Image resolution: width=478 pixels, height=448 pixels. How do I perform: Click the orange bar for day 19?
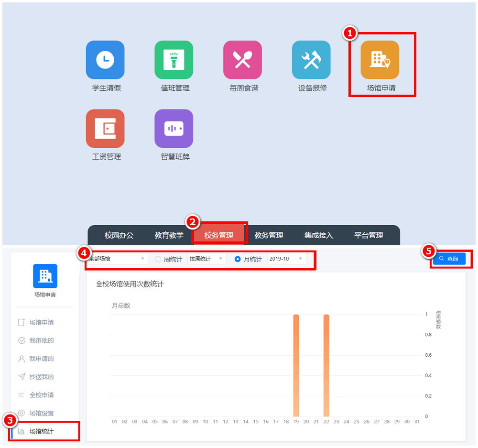(x=296, y=366)
